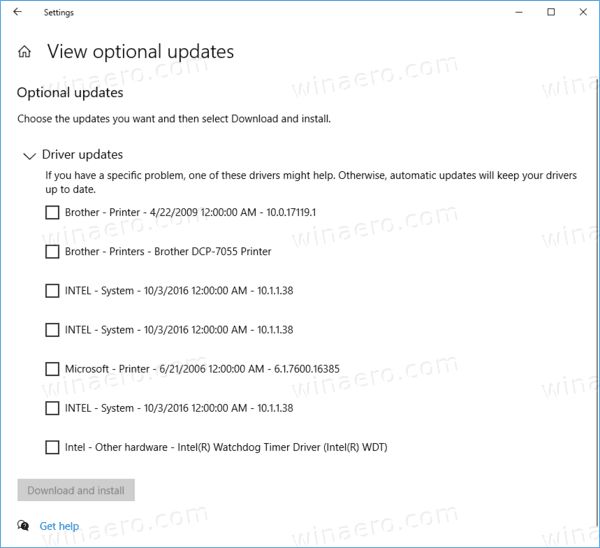Viewport: 600px width, 548px height.
Task: Select the Brother DCP-7055 Printer checkbox
Action: pos(52,252)
